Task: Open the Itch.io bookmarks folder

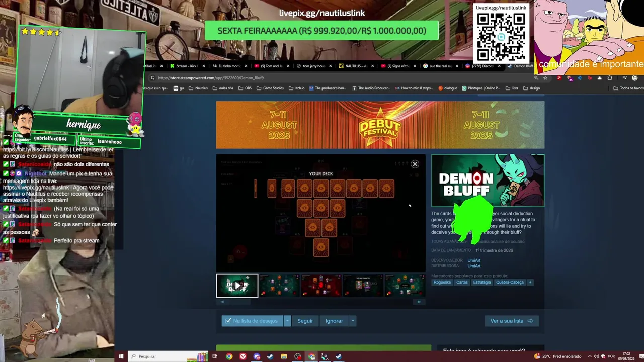Action: 297,88
